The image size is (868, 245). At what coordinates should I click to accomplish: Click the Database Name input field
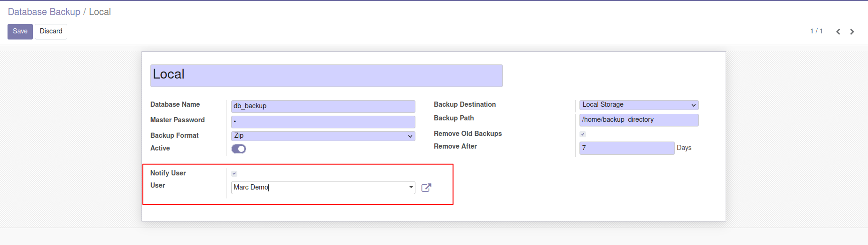coord(323,106)
